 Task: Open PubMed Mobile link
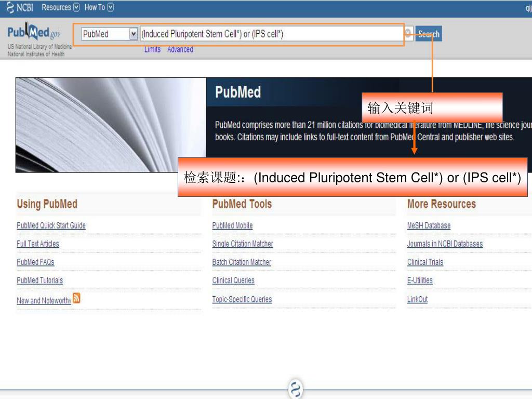pyautogui.click(x=232, y=225)
